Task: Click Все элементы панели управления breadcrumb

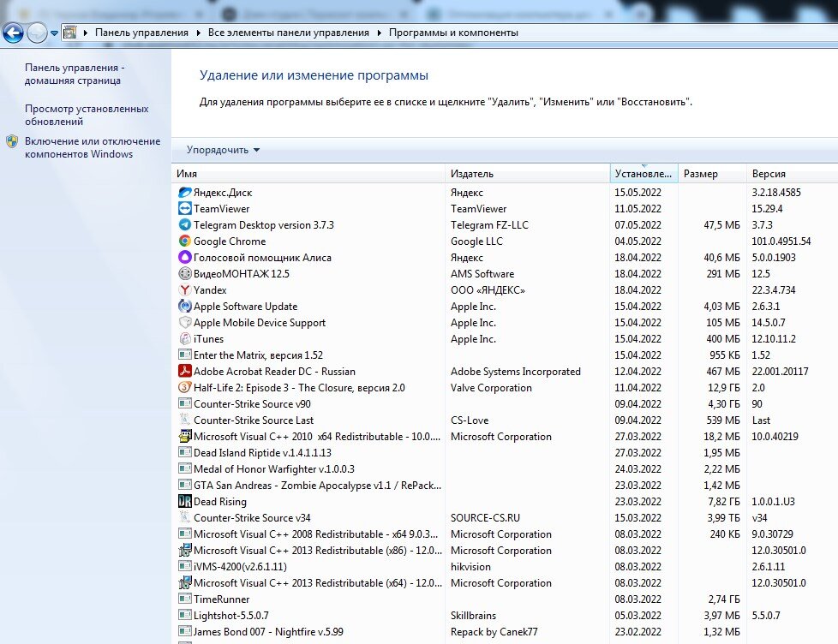Action: coord(289,33)
